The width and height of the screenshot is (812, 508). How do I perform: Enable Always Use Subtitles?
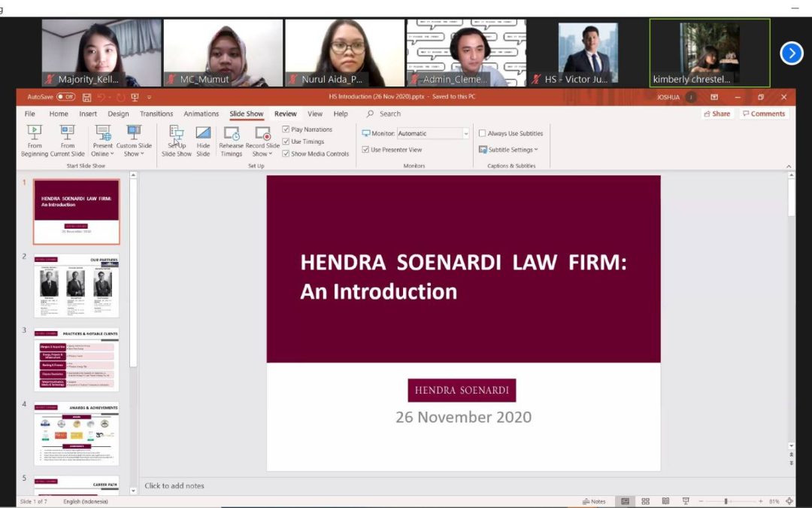(481, 132)
